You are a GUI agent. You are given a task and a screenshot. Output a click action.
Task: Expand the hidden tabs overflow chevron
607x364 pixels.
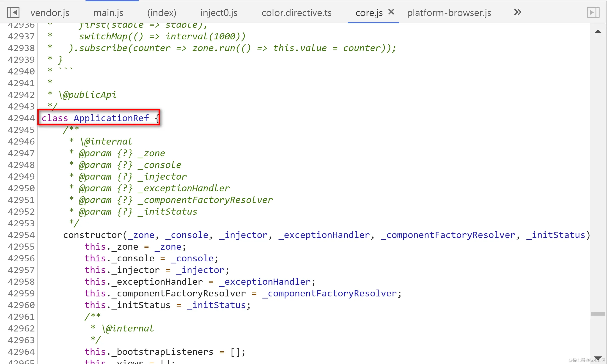517,12
